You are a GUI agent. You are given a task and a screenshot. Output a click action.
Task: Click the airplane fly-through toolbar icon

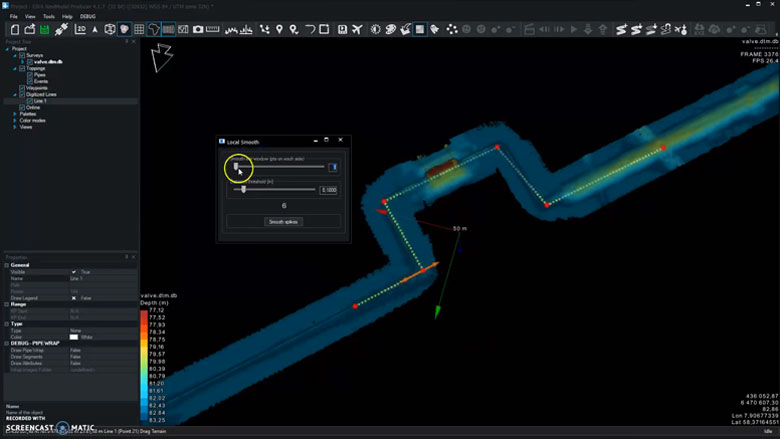357,30
